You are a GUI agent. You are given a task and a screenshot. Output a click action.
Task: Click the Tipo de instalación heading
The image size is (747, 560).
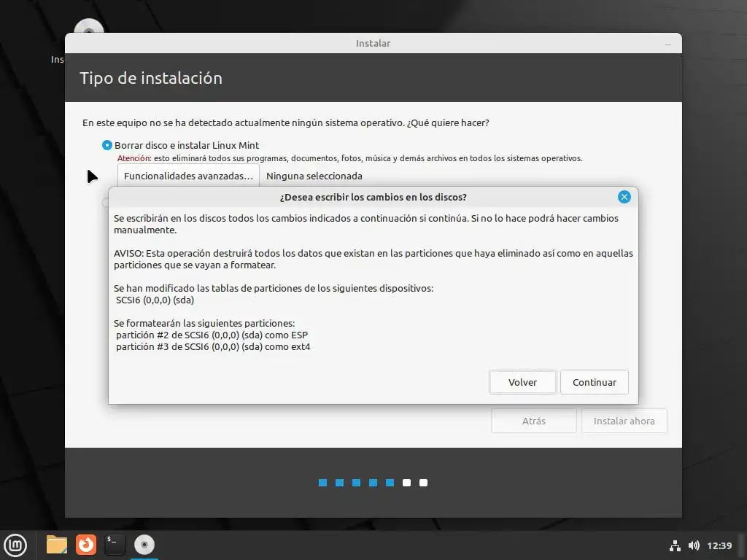coord(151,78)
